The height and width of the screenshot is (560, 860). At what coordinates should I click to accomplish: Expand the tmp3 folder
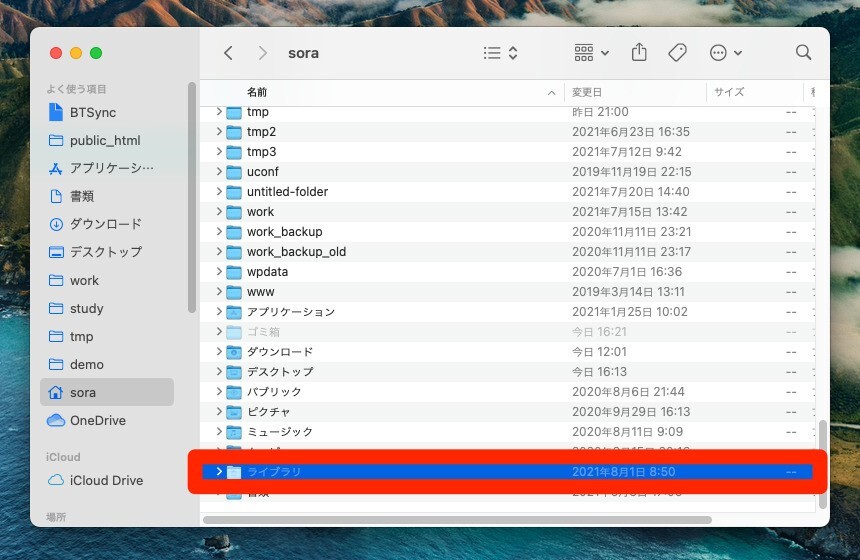219,151
